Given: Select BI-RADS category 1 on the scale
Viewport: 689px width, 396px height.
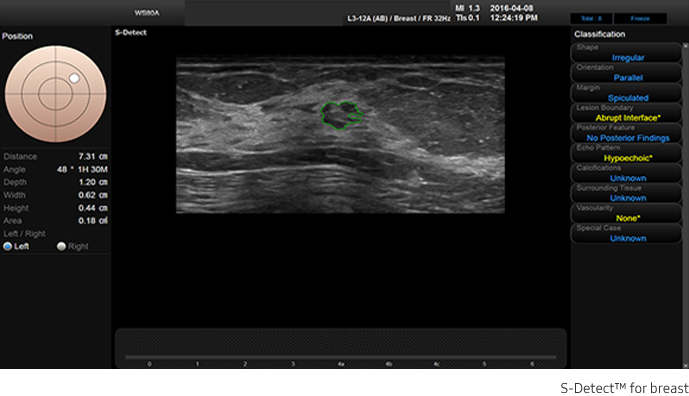Looking at the screenshot, I should coord(197,364).
